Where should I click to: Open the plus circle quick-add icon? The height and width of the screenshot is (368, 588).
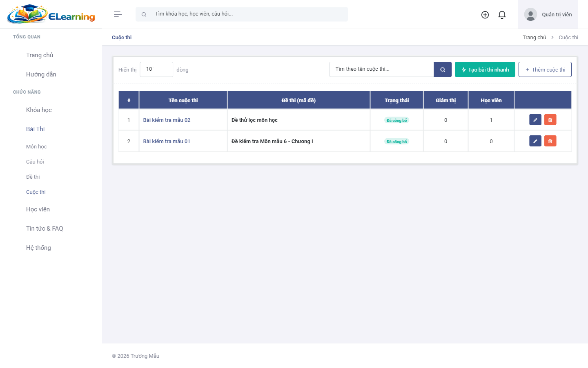[x=485, y=15]
